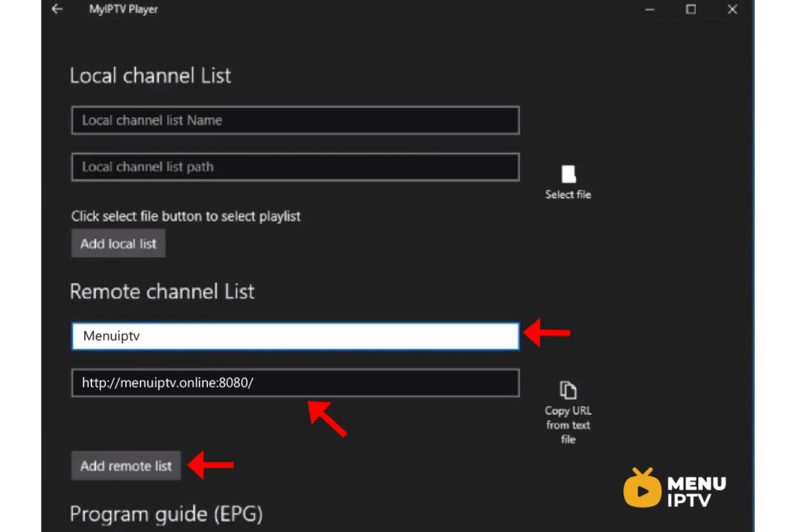Screen dimensions: 797x532
Task: Click the Remote channel List heading
Action: point(162,291)
